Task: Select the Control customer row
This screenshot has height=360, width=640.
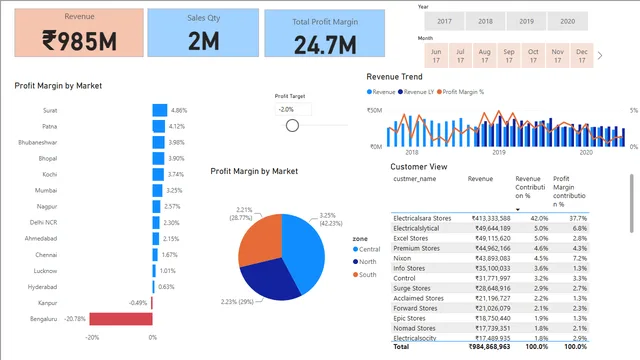Action: (x=490, y=278)
